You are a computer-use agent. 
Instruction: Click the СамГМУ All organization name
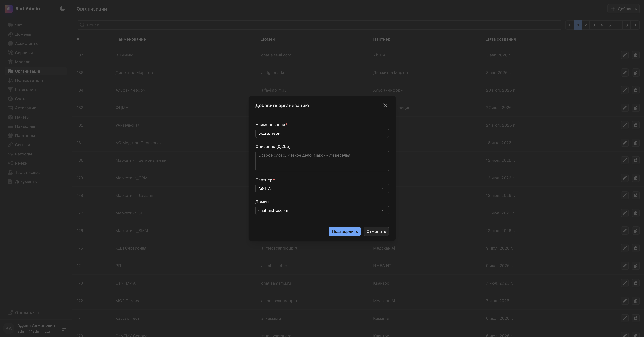coord(127,283)
